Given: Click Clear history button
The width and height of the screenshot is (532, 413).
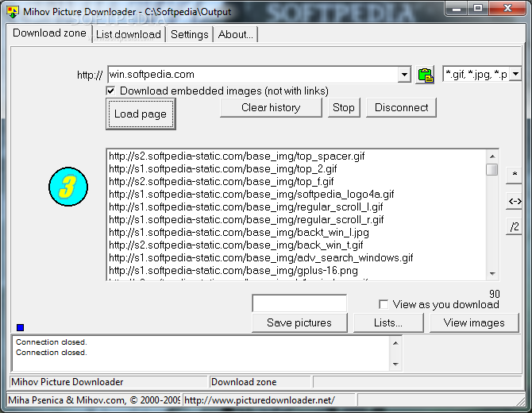Looking at the screenshot, I should click(271, 107).
